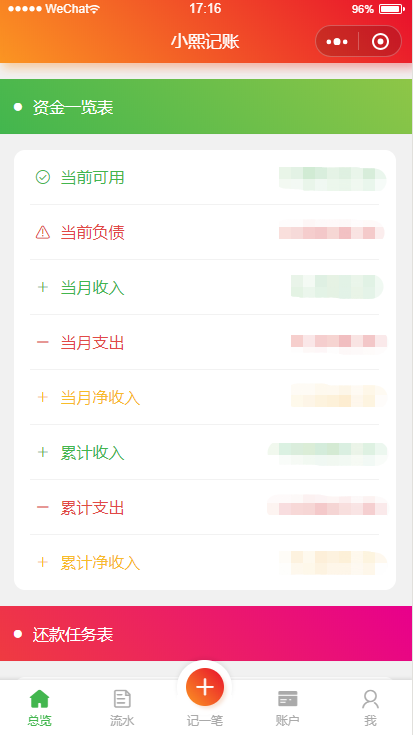Viewport: 413px width, 735px height.
Task: Click the green plus icon beside 当月收入
Action: pos(43,287)
